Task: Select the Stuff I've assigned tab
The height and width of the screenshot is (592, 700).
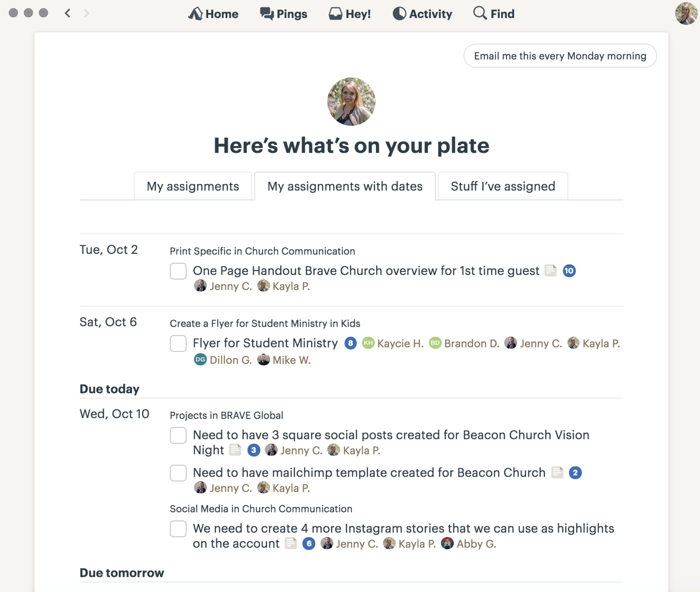Action: point(503,186)
